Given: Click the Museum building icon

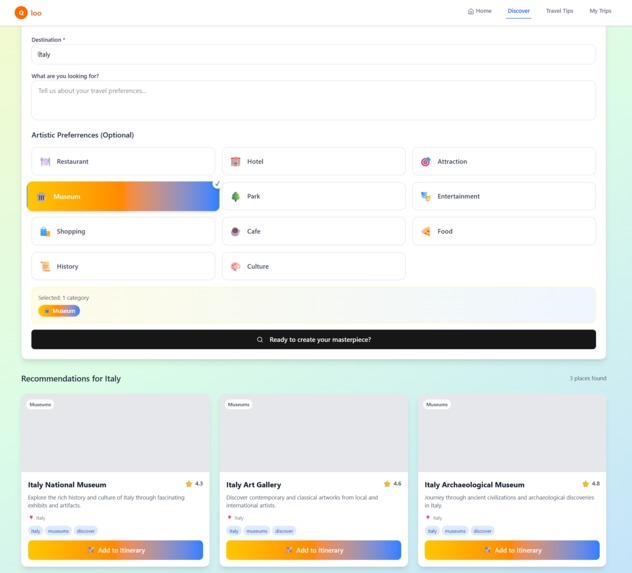Looking at the screenshot, I should tap(41, 197).
